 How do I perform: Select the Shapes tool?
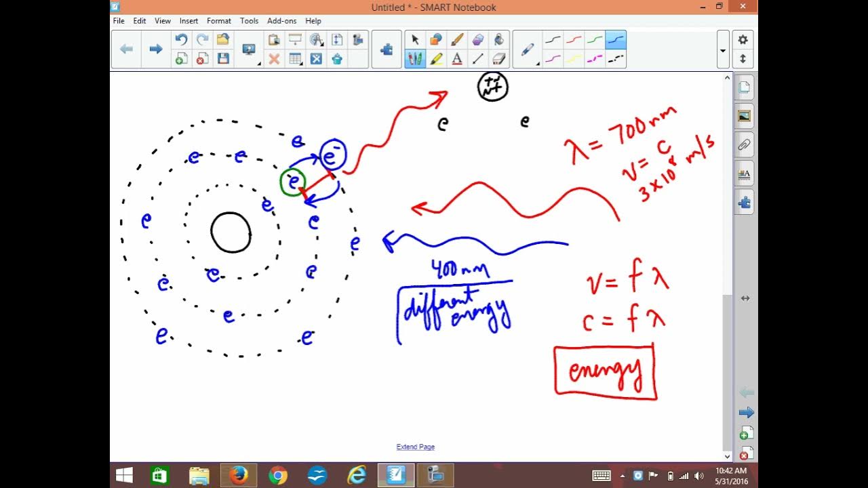pos(436,40)
